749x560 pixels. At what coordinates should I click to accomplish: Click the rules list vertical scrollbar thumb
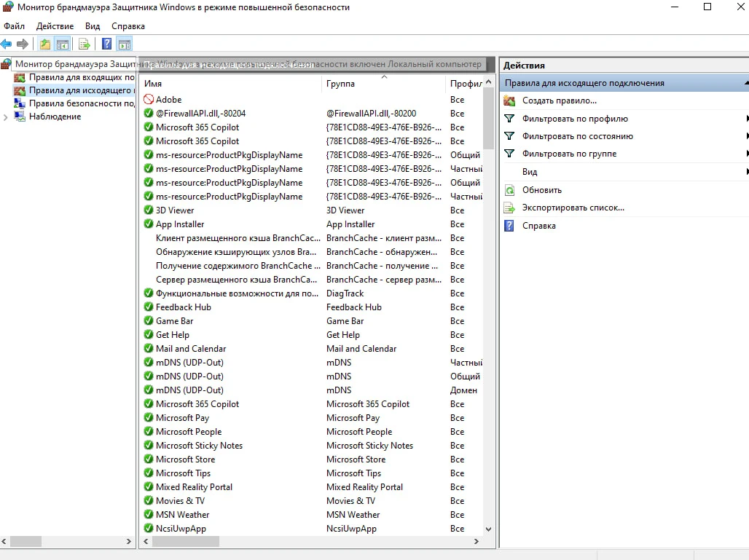point(488,119)
